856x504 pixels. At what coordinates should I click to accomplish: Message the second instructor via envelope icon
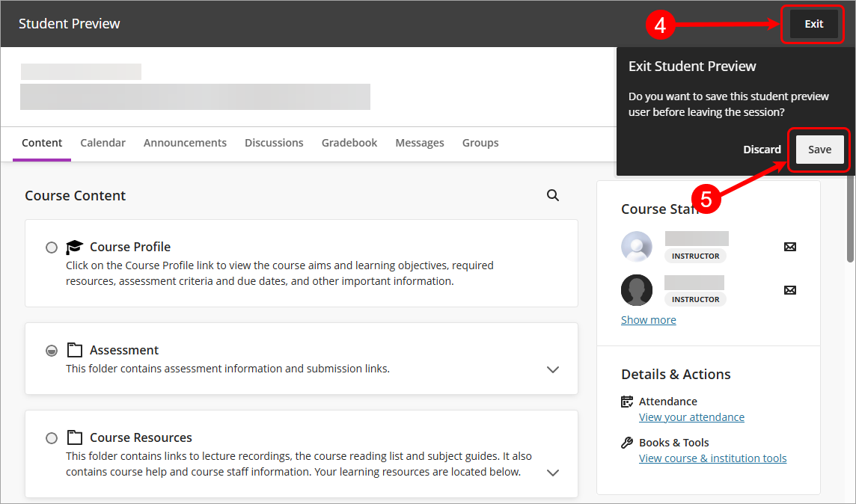(789, 289)
